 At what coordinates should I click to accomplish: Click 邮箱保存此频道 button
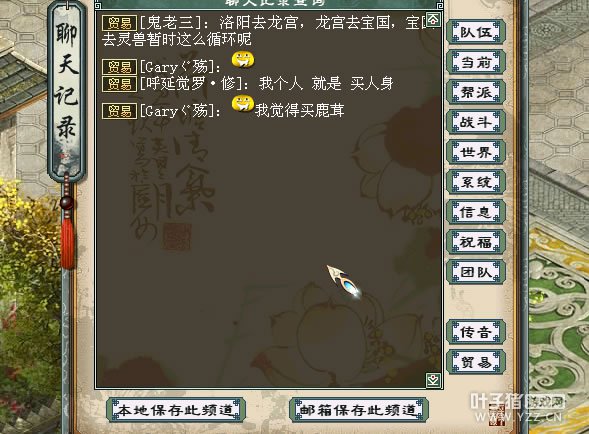[359, 410]
